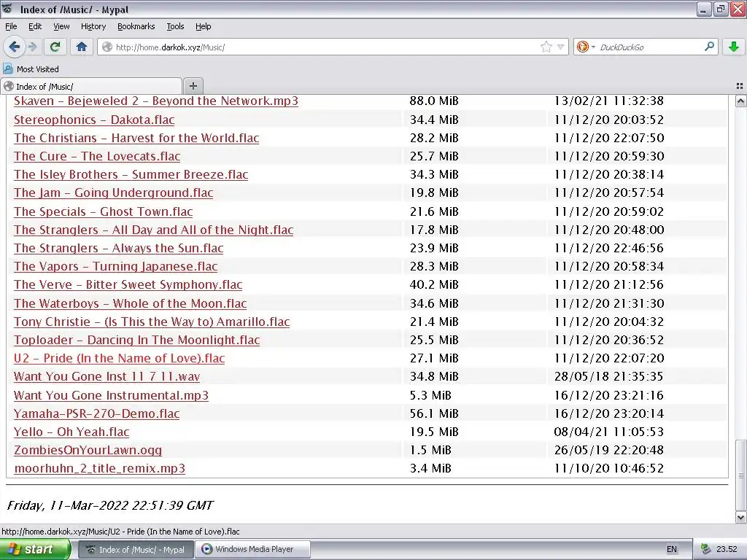Open The Stranglers - Always the Sun.flac

tap(119, 248)
